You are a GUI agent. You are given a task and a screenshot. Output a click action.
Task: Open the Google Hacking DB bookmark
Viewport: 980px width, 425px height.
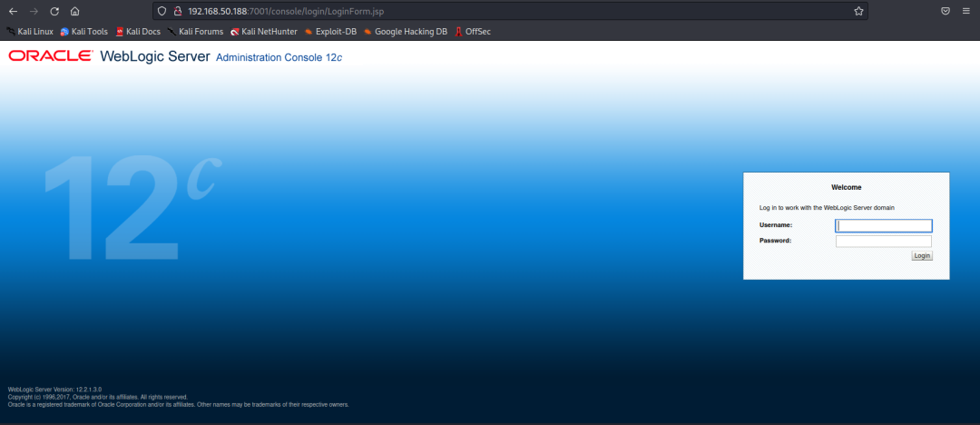pos(405,31)
